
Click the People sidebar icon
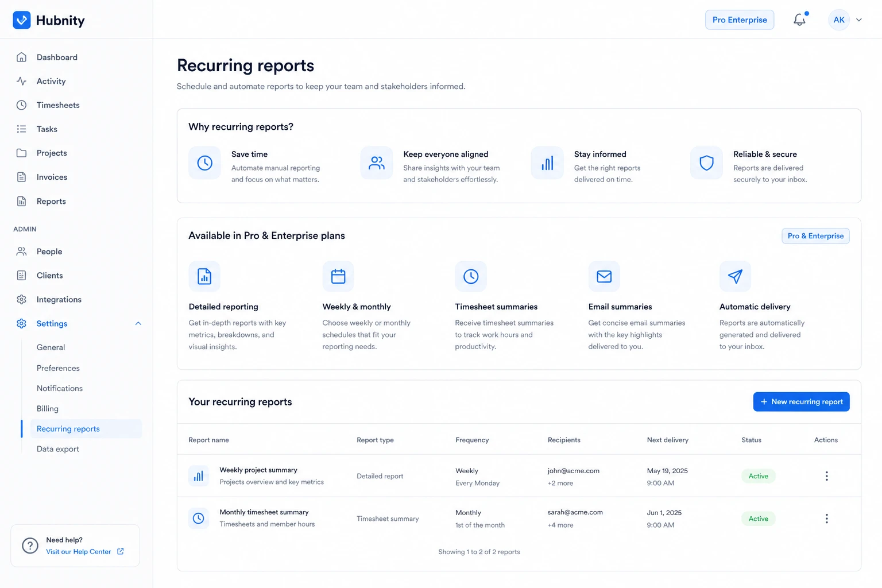(x=21, y=252)
